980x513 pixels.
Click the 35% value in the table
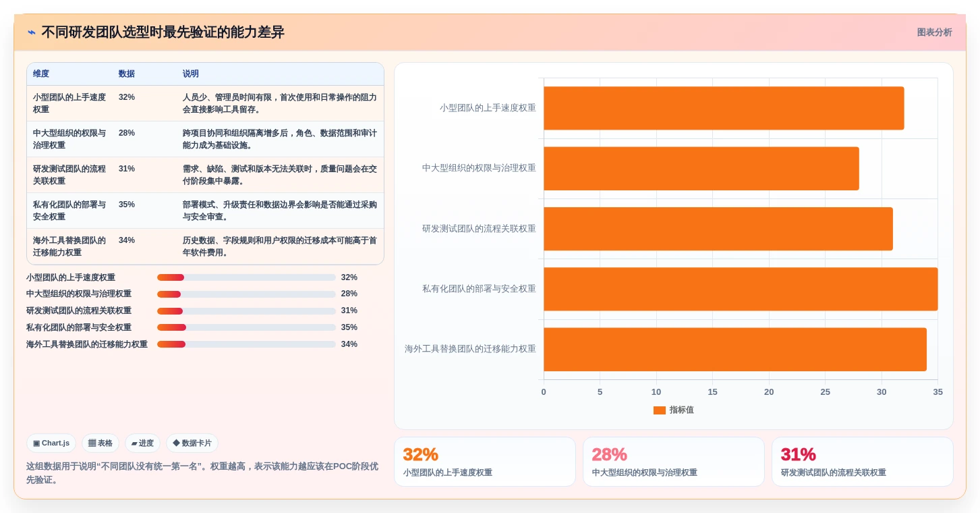(127, 205)
